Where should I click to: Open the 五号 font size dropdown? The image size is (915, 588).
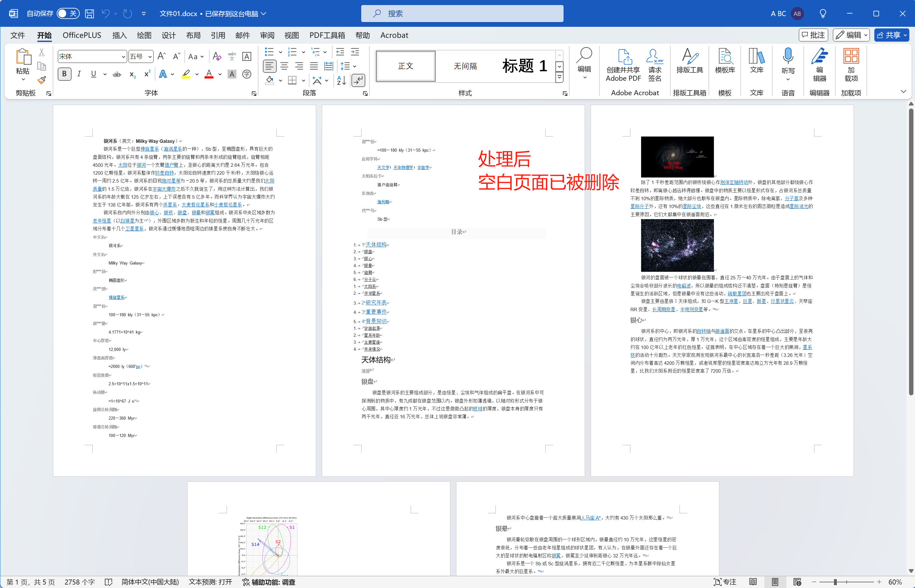coord(149,56)
